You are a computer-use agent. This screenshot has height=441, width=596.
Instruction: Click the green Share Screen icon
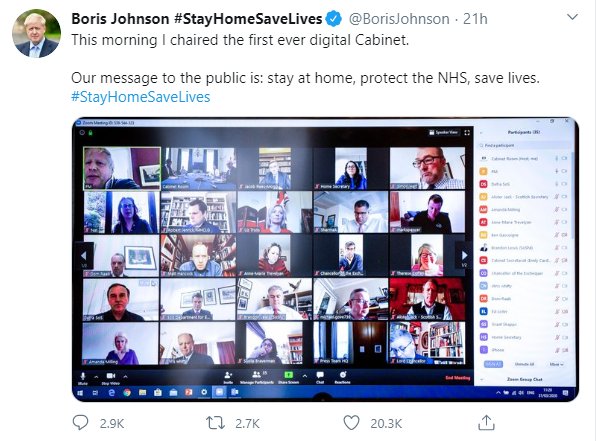coord(288,376)
